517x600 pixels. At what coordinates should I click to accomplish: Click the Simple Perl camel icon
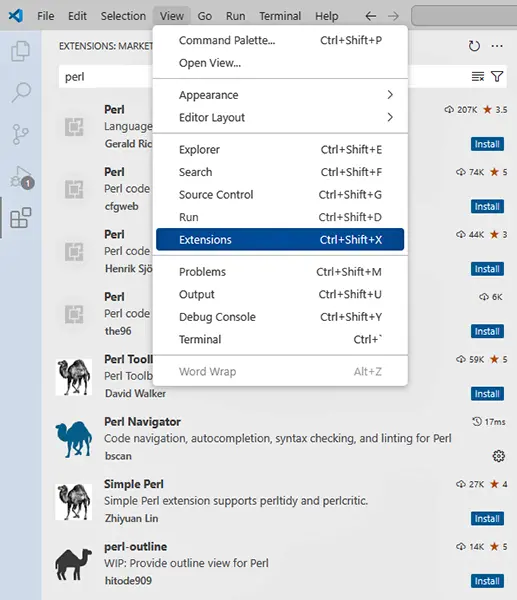pos(73,502)
